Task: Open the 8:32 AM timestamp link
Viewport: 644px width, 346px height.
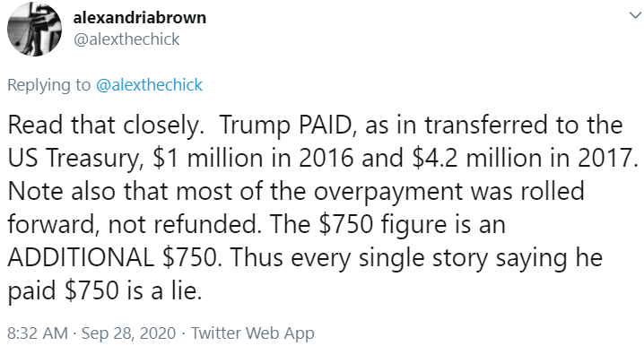Action: pos(38,333)
